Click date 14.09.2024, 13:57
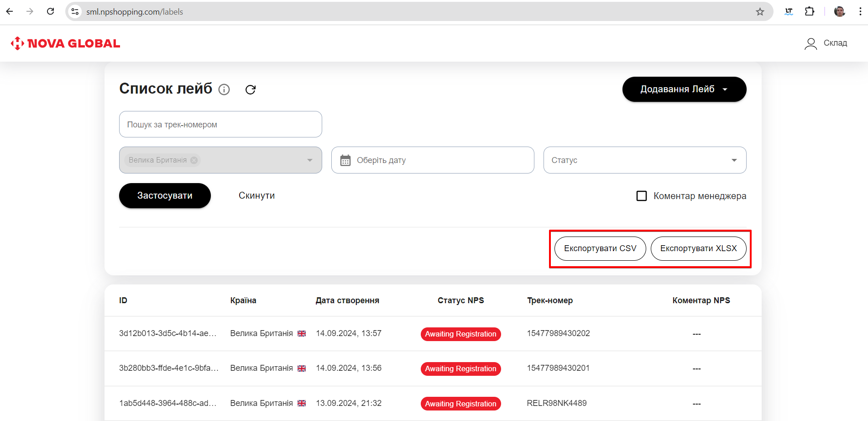The width and height of the screenshot is (868, 421). coord(349,333)
